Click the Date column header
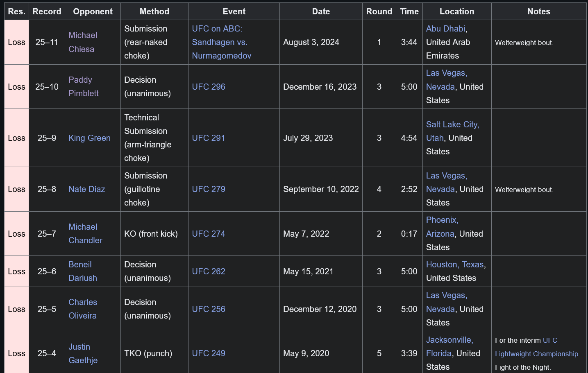The width and height of the screenshot is (588, 373). pos(321,11)
